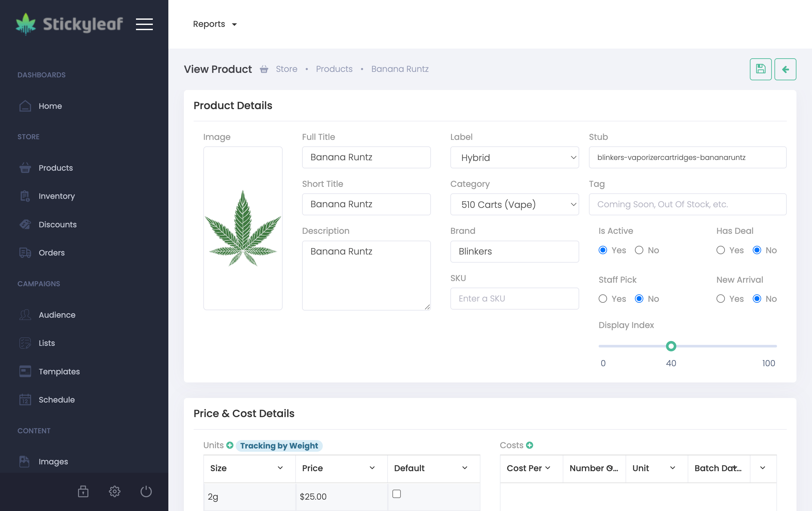Click the save product icon button
Screen dimensions: 812x511
(x=761, y=69)
